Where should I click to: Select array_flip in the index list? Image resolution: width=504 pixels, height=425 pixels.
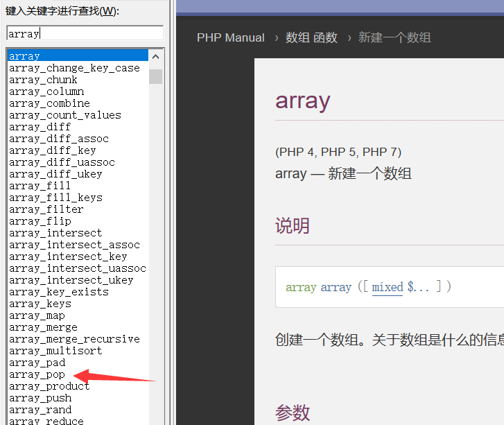pos(40,221)
